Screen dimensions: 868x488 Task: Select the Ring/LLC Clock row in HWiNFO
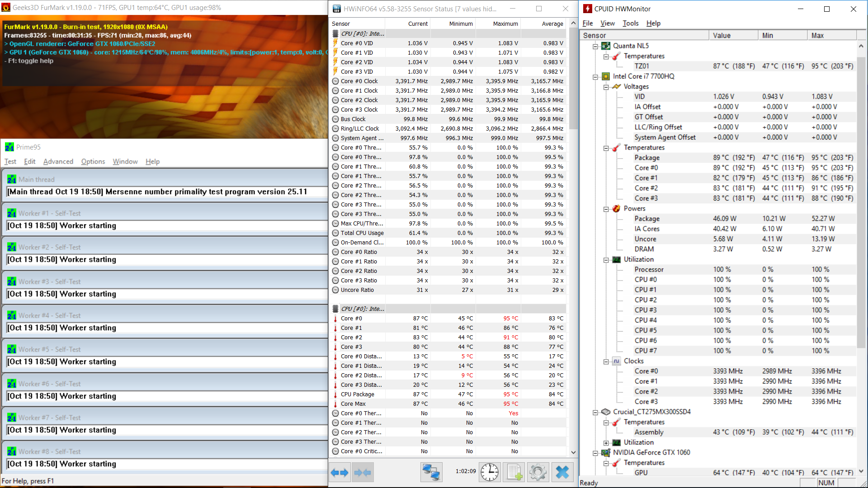pos(448,129)
